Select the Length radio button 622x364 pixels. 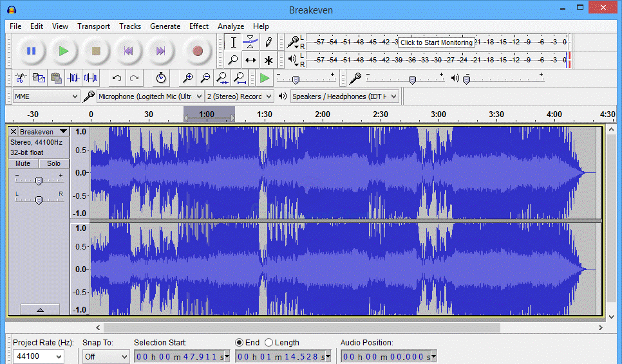point(269,343)
